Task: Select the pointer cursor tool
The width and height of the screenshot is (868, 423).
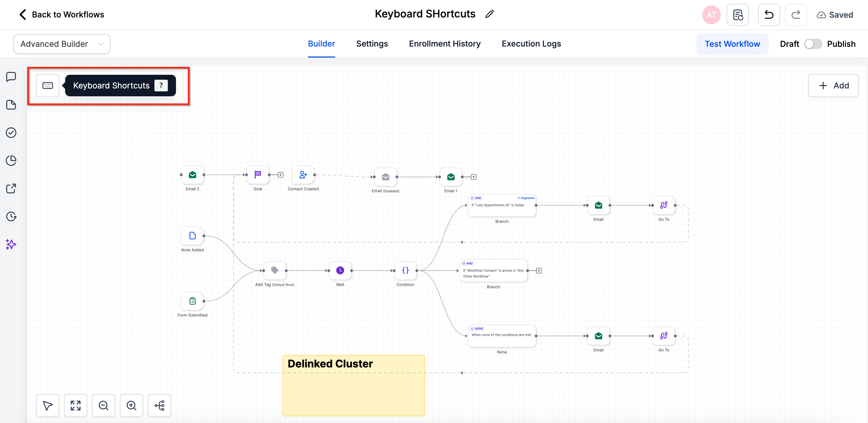Action: pos(47,405)
